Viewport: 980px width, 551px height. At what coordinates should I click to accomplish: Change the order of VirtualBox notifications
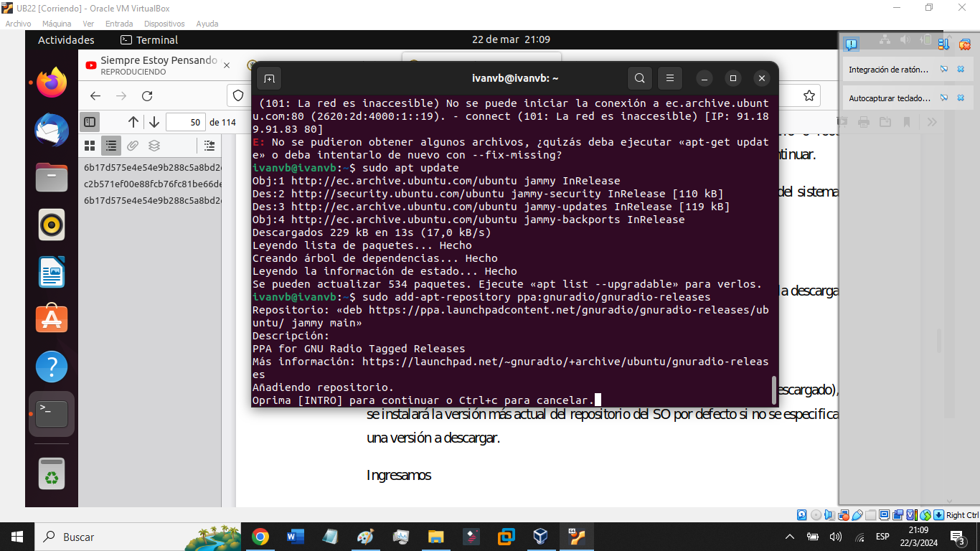(944, 44)
